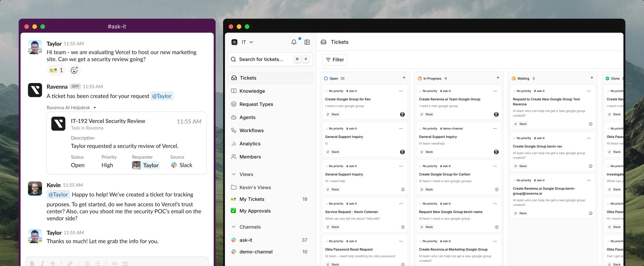Viewport: 644px width, 266px height.
Task: Open IT-192 Vercel Security Review ticket link
Action: point(108,121)
